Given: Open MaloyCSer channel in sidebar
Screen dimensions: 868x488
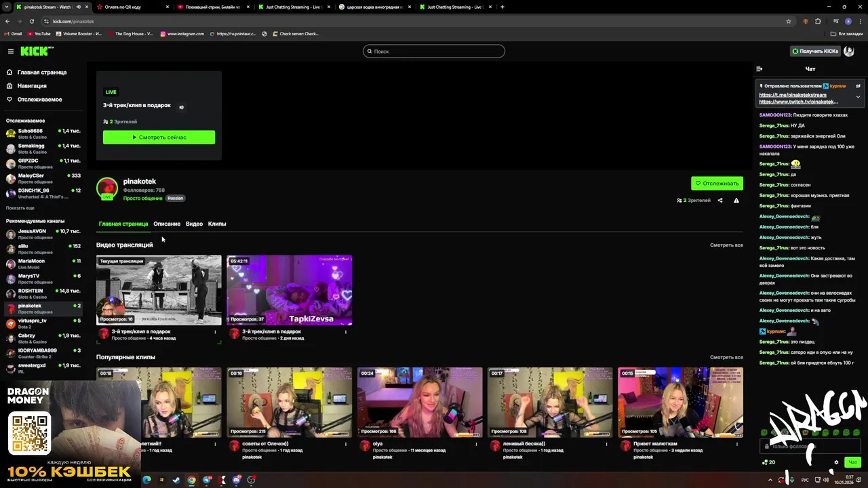Looking at the screenshot, I should [x=43, y=178].
